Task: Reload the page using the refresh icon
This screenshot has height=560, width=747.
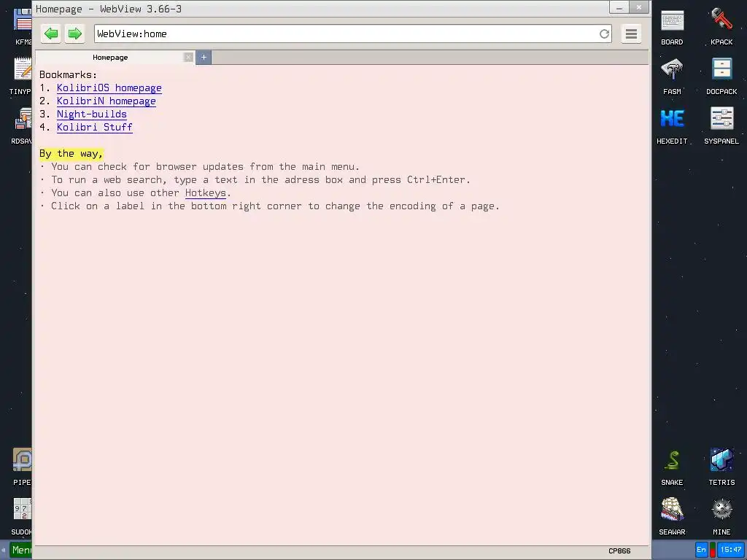Action: click(604, 34)
